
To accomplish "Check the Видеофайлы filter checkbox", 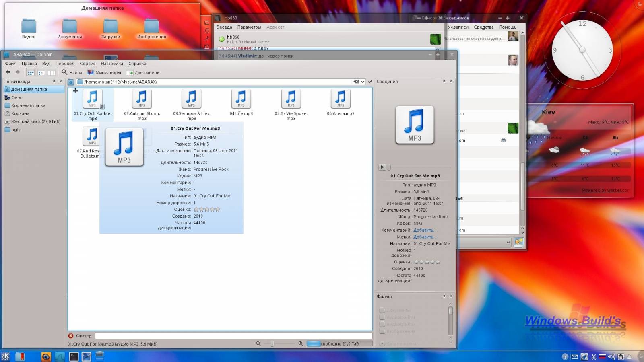I will (x=382, y=324).
